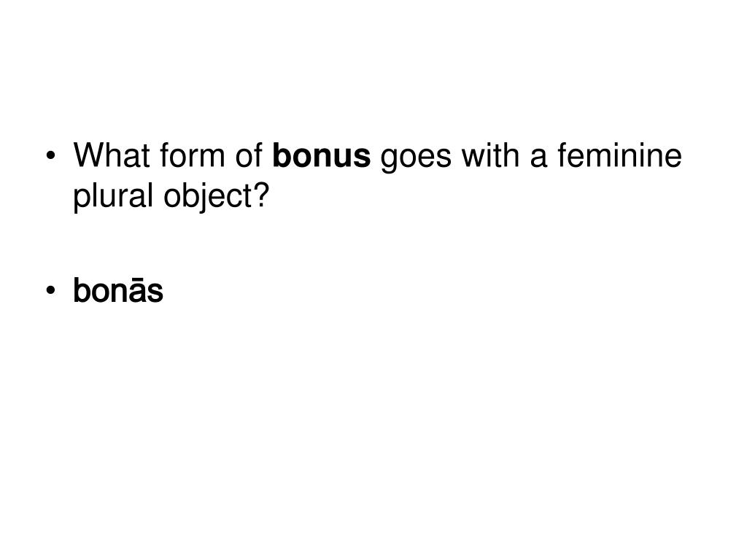Click the word 'plural' on the second line
747x560 pixels.
click(113, 196)
